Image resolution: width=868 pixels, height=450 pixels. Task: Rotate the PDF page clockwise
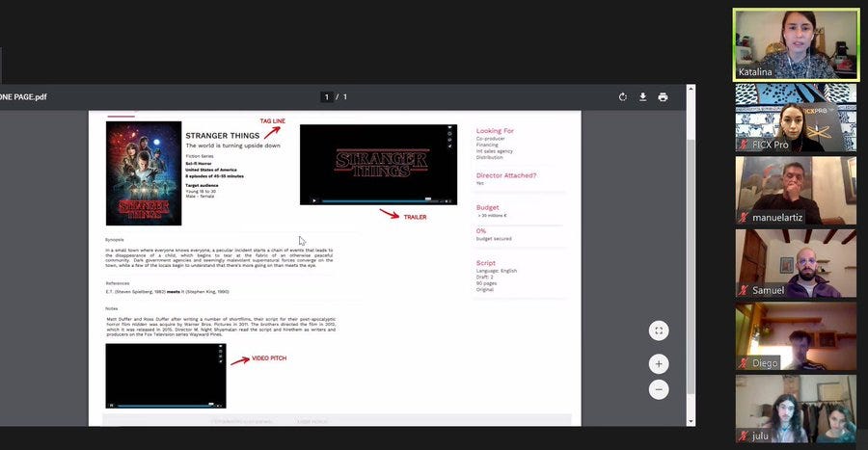(x=623, y=96)
